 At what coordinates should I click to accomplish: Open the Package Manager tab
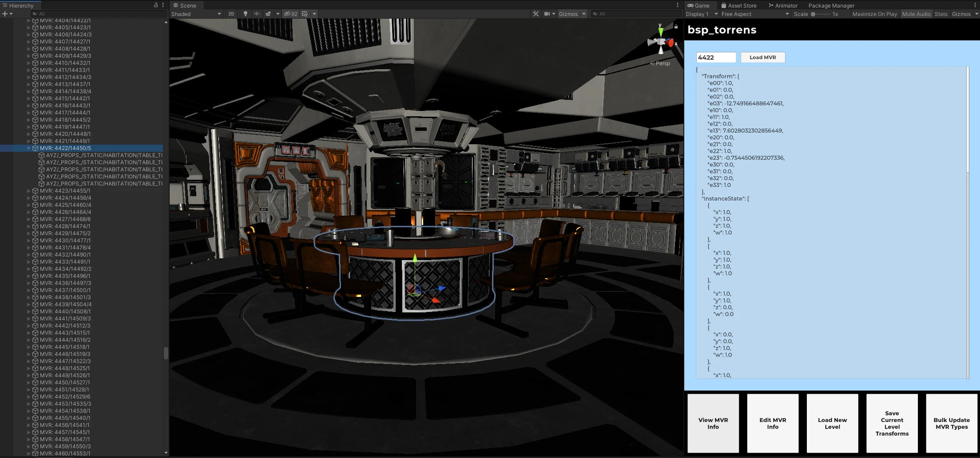coord(831,5)
